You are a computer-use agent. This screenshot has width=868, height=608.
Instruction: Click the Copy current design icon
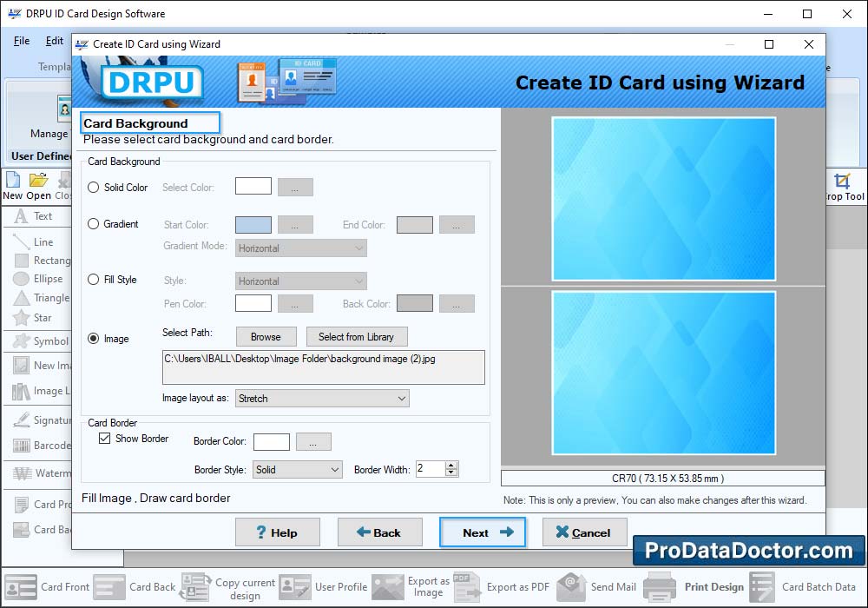pos(195,587)
